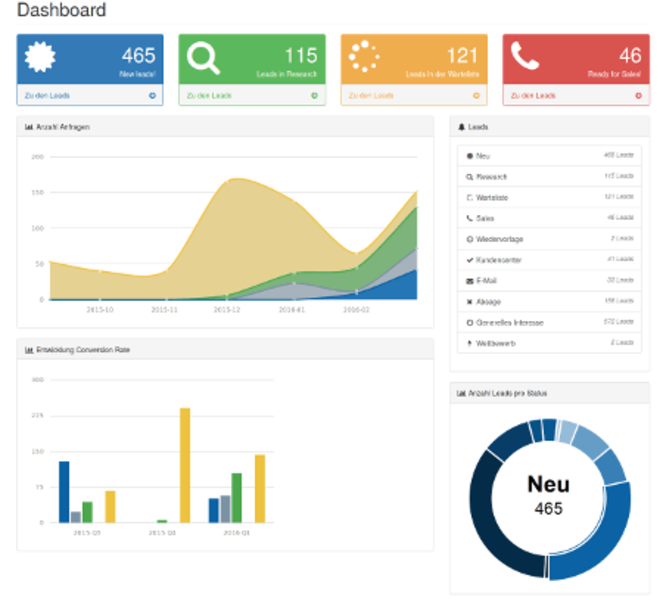This screenshot has height=600, width=663.
Task: Click the 'Entwicklung Conversion Rate' panel title
Action: click(x=83, y=350)
